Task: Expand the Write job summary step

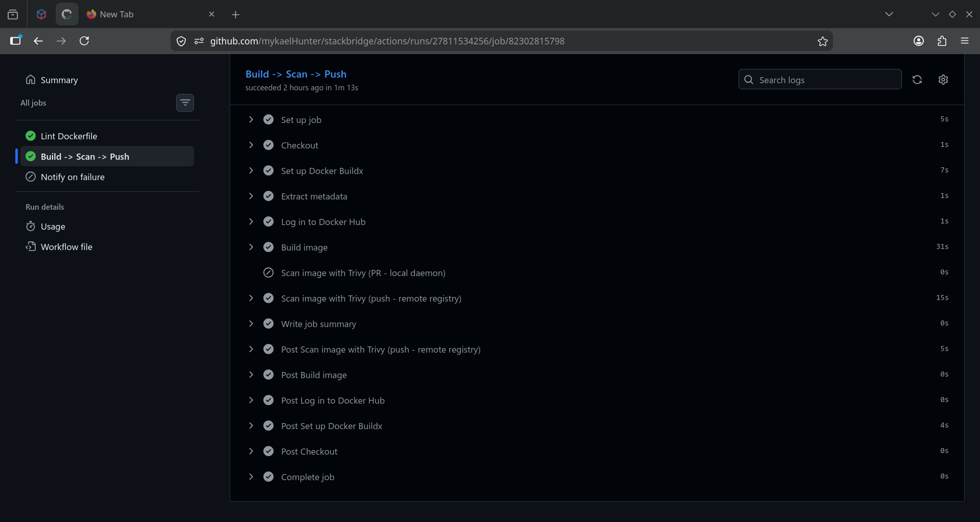Action: (597, 324)
